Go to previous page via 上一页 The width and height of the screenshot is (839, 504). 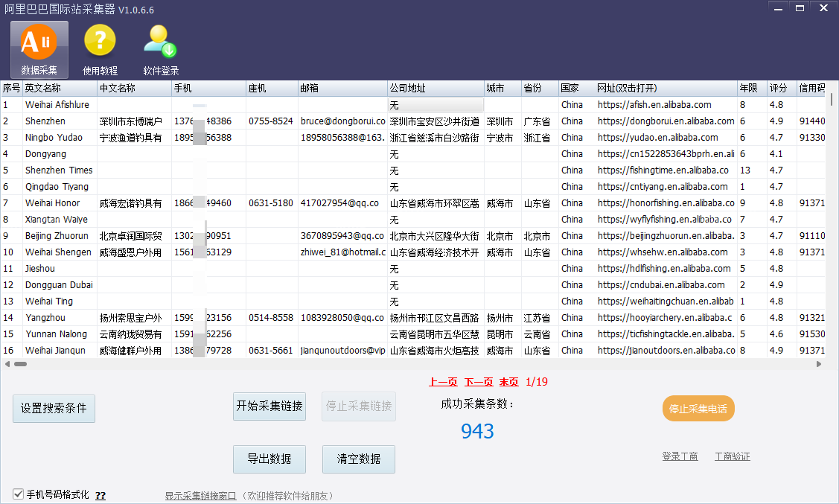tap(443, 382)
